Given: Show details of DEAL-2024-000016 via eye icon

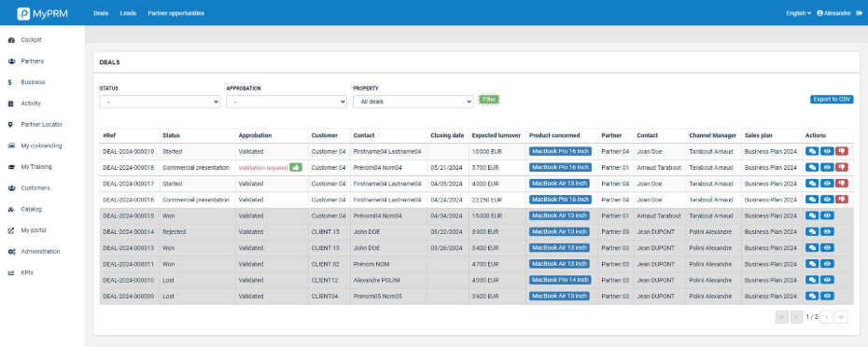Looking at the screenshot, I should click(827, 200).
